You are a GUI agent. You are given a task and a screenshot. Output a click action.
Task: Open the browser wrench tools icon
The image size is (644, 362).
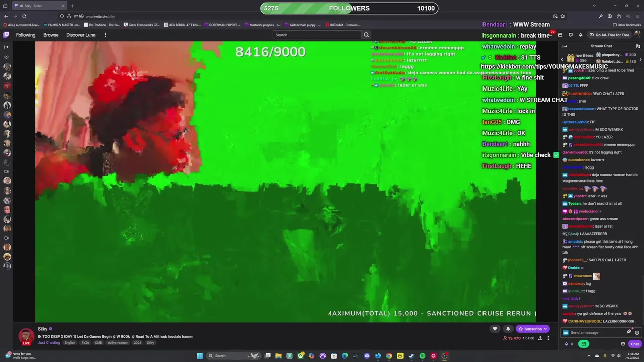coord(600,16)
